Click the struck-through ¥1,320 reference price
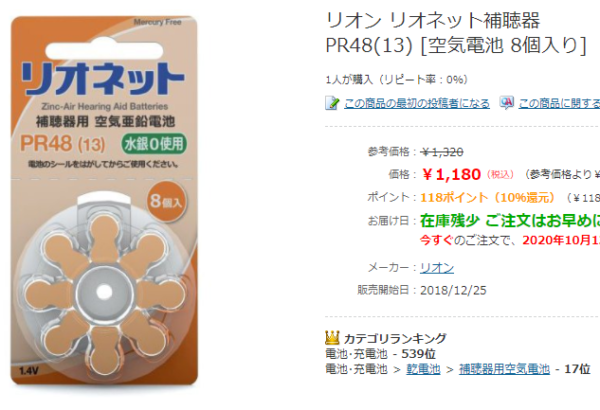This screenshot has width=600, height=410. pos(442,152)
